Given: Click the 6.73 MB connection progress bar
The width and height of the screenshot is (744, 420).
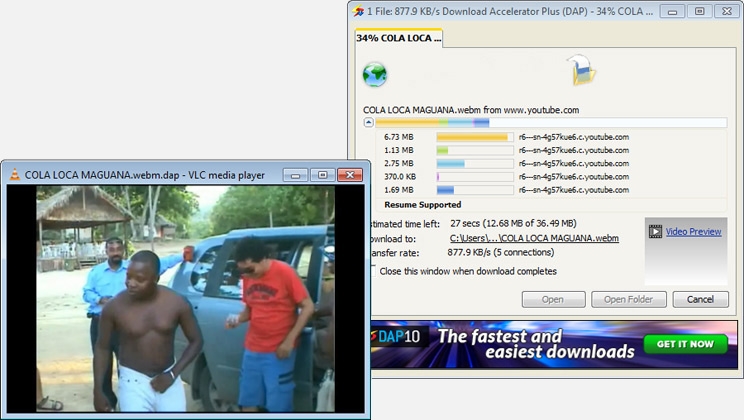Looking at the screenshot, I should (474, 137).
